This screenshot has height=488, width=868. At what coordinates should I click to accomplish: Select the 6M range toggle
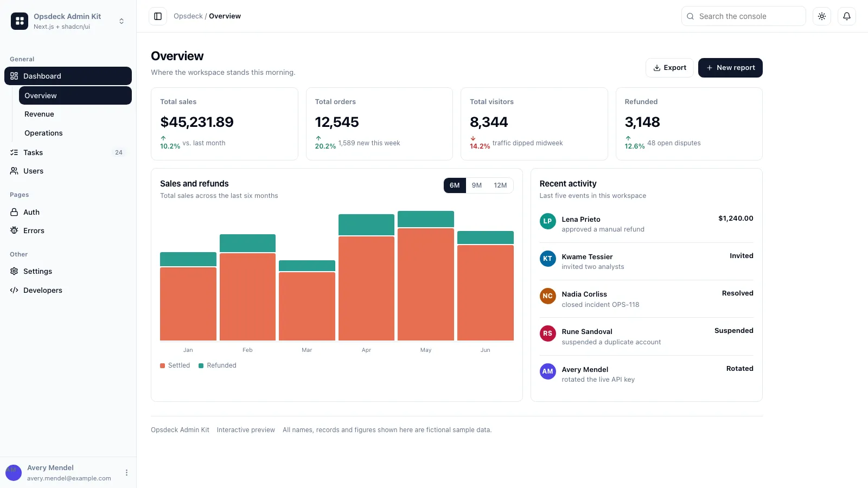click(455, 185)
